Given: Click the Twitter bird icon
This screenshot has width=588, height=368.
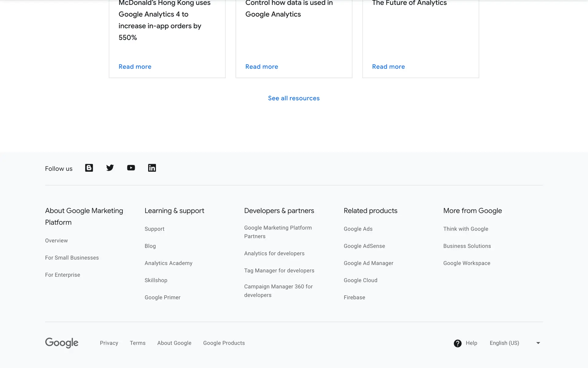Looking at the screenshot, I should pyautogui.click(x=110, y=168).
